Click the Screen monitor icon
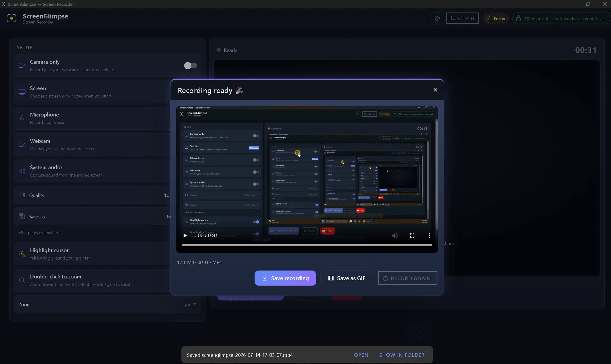Screen dimensions: 611x364 pos(22,92)
